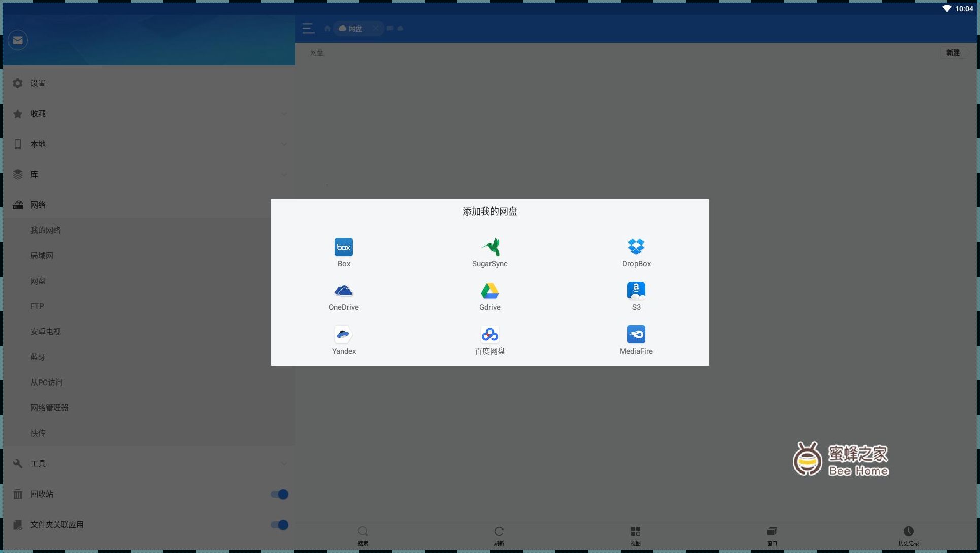Click the 新建 button
The height and width of the screenshot is (553, 980).
(953, 53)
